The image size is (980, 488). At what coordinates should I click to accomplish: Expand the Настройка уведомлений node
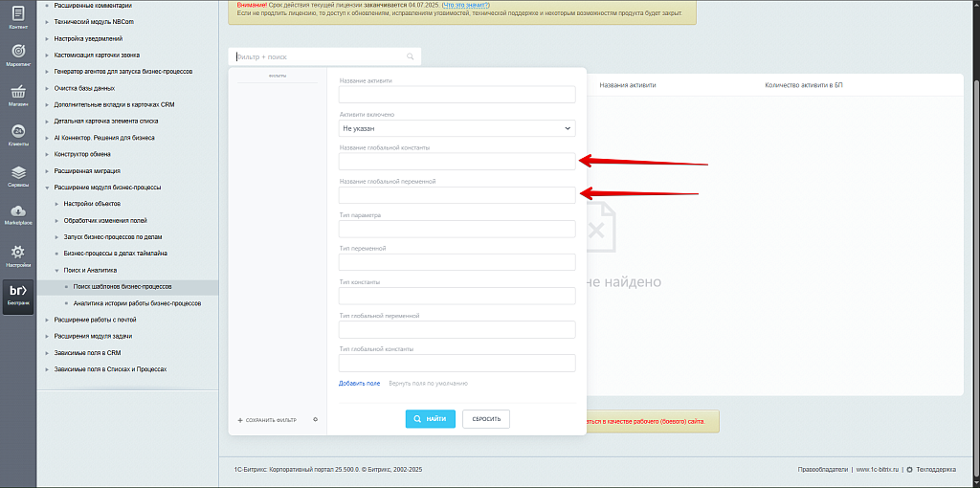click(x=48, y=38)
